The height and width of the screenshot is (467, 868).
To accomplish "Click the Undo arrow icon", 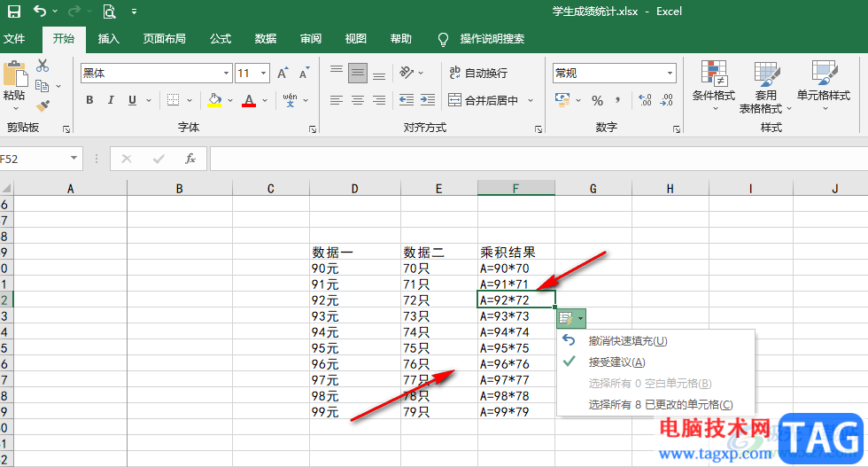I will point(40,11).
